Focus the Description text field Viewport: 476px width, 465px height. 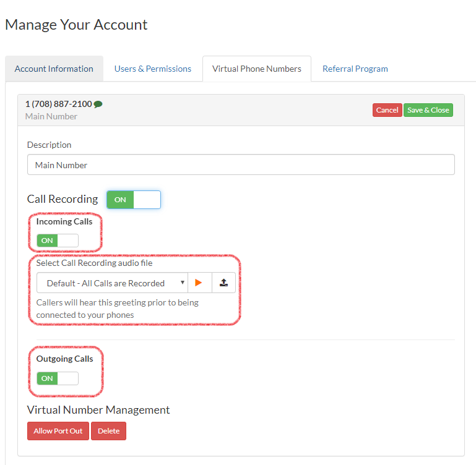241,165
